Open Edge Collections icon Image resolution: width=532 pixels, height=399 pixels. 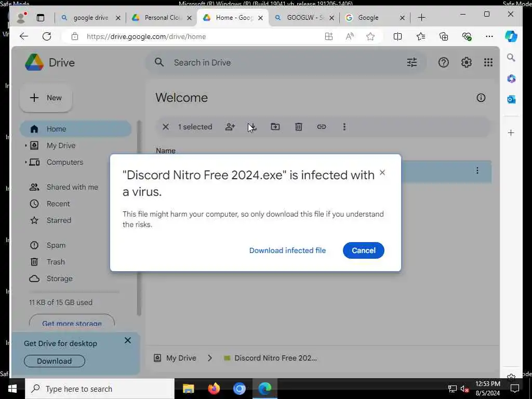coord(444,36)
